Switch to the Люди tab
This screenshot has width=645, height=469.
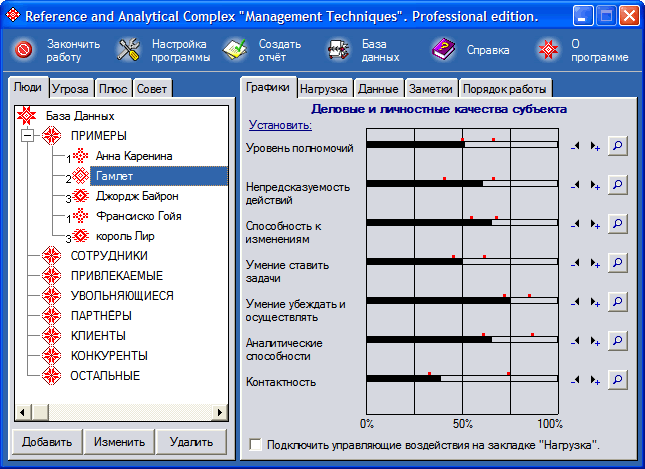coord(28,87)
